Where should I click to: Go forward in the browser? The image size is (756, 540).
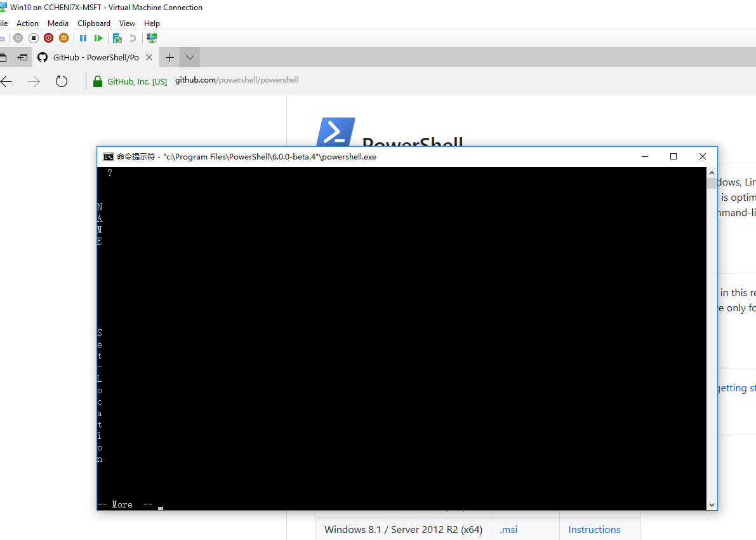(x=34, y=81)
